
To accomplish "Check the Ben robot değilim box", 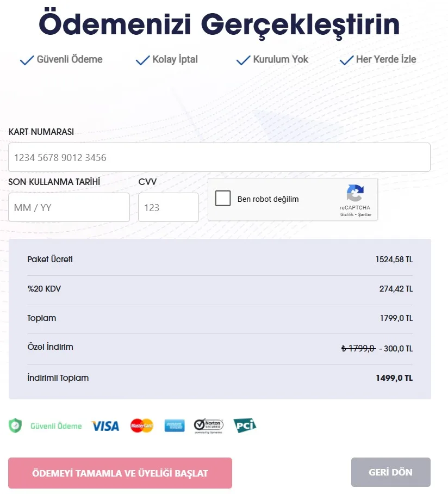I will pos(223,198).
